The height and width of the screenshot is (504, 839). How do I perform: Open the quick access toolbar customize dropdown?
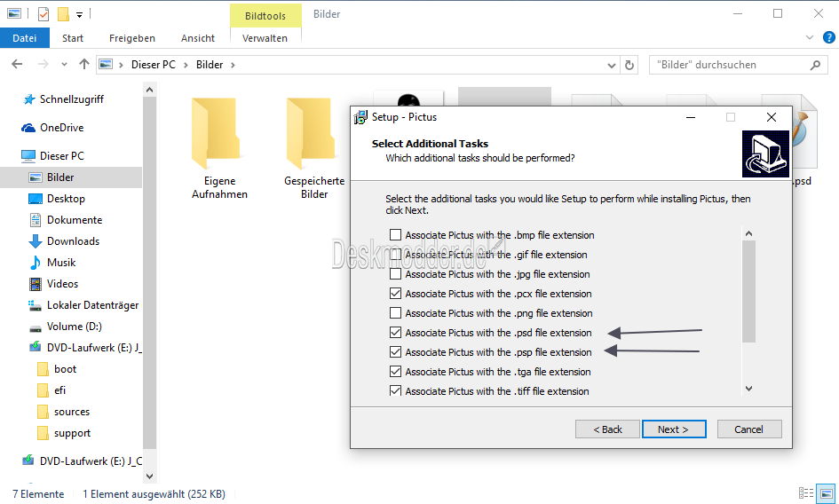pos(79,15)
